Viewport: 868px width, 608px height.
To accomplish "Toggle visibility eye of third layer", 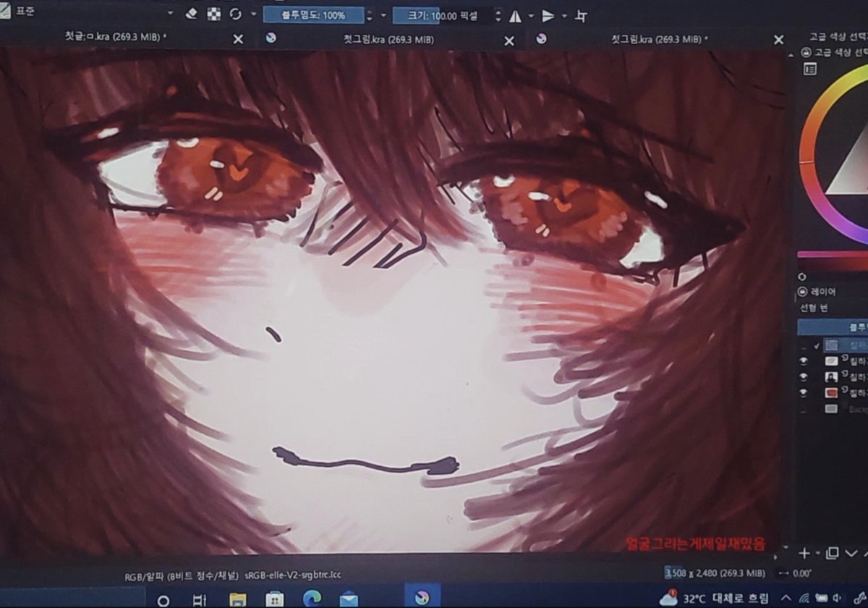I will coord(804,376).
